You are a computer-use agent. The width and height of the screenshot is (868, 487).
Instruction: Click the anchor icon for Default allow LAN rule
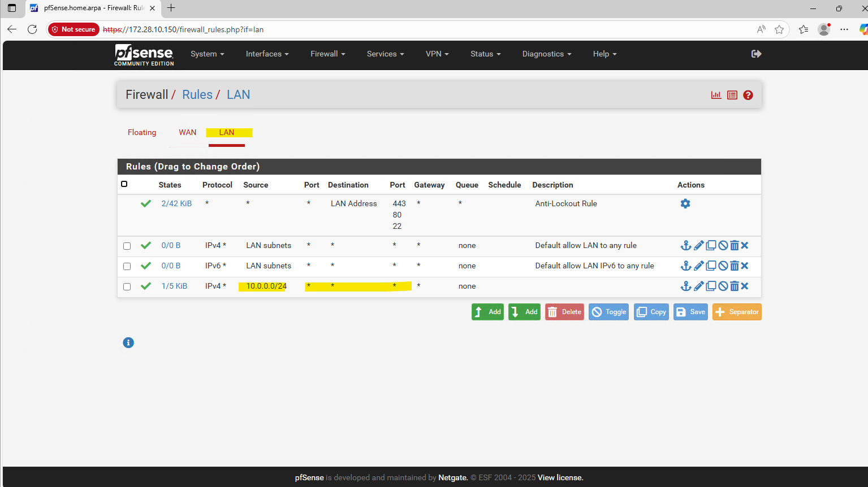tap(686, 246)
